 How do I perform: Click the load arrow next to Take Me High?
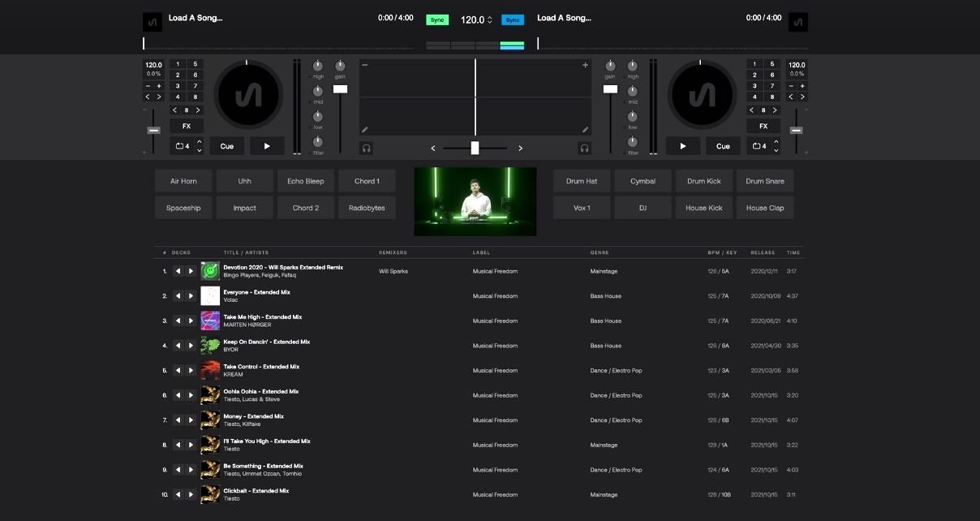(x=178, y=321)
